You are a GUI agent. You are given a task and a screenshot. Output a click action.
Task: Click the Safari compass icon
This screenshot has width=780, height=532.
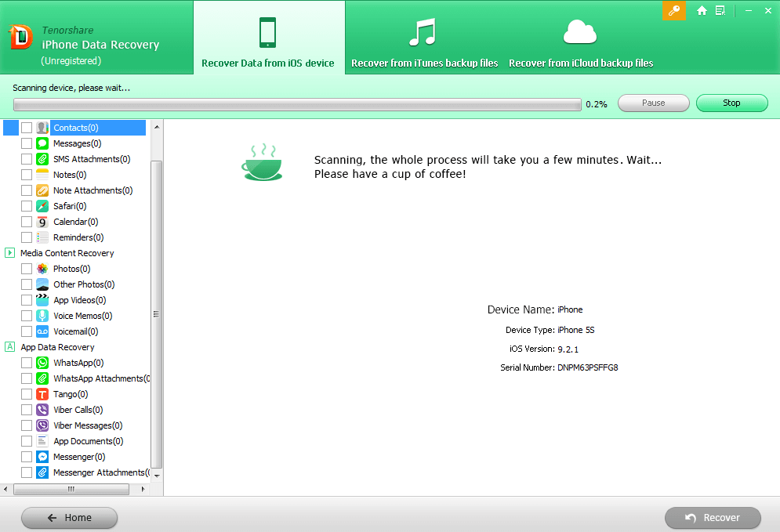pyautogui.click(x=42, y=206)
